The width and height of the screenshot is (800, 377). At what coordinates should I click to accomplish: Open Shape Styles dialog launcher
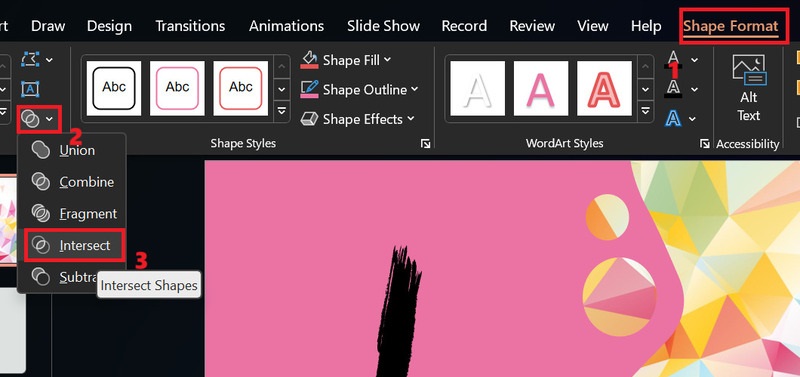pos(425,144)
